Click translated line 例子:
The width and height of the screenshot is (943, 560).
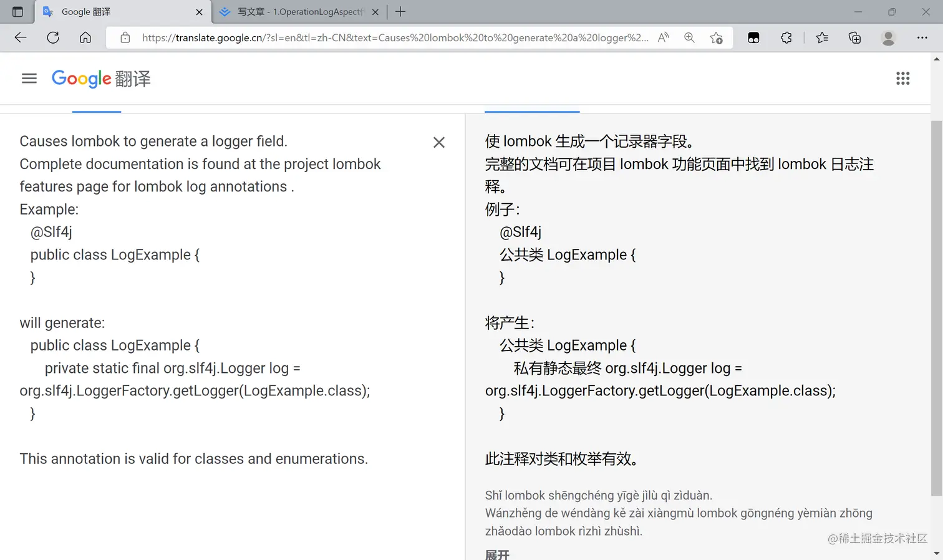(x=502, y=210)
